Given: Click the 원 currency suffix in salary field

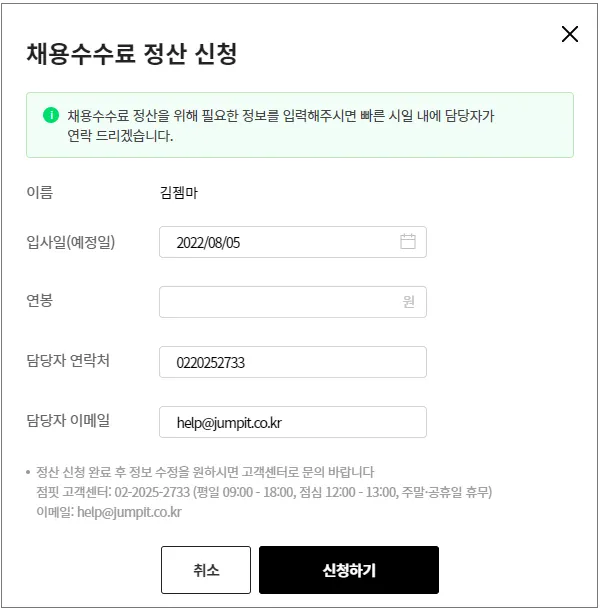Looking at the screenshot, I should tap(408, 302).
